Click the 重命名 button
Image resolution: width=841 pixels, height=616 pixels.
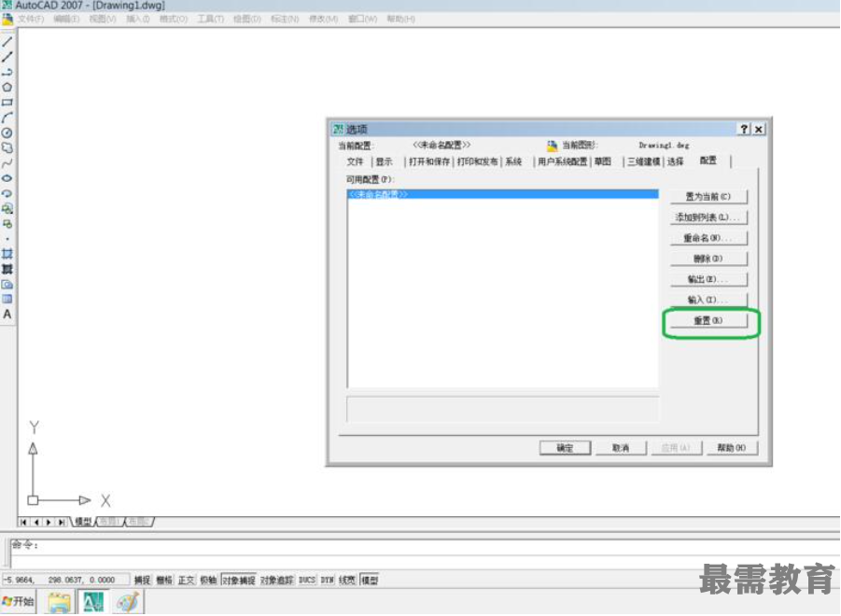click(x=708, y=238)
